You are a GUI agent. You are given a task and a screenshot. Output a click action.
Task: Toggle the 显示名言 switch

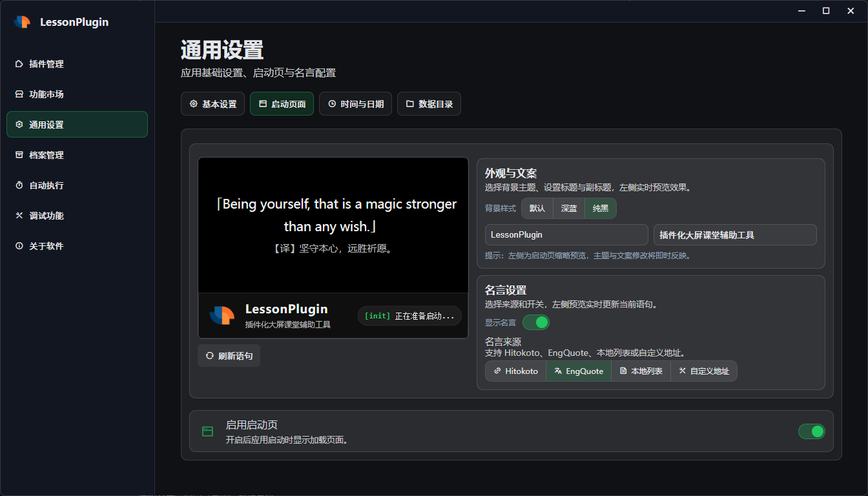[x=535, y=322]
